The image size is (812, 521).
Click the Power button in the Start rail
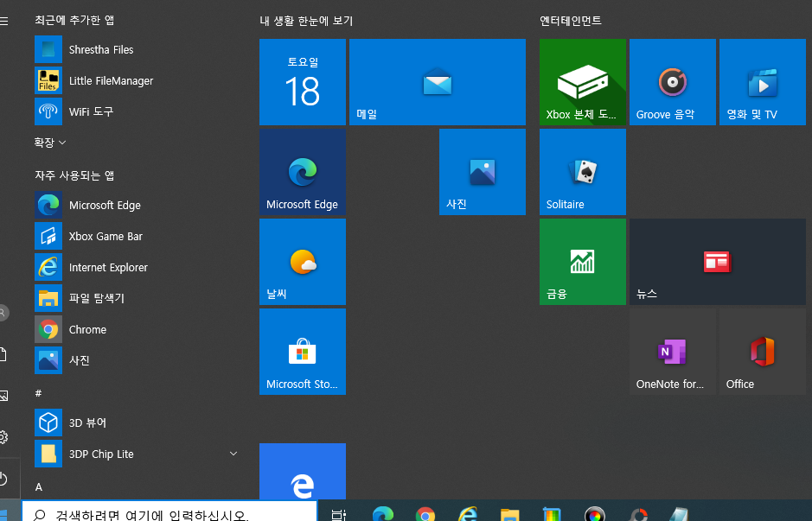[3, 479]
